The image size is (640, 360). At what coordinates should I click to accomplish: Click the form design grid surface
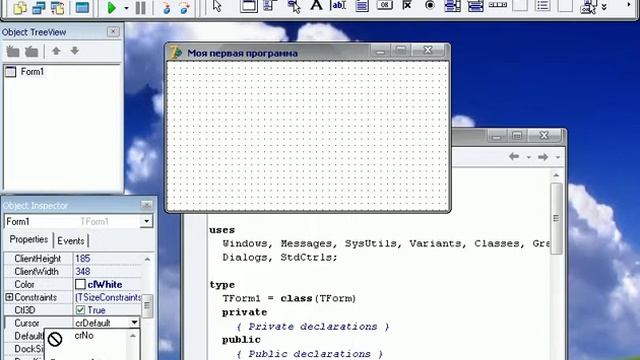pos(308,136)
